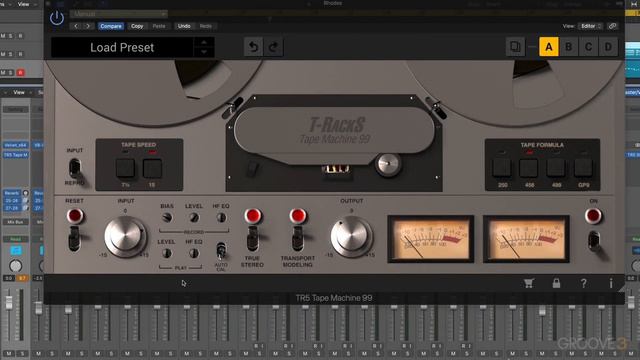This screenshot has height=360, width=640.
Task: Click the Undo button in plugin header
Action: pos(184,26)
